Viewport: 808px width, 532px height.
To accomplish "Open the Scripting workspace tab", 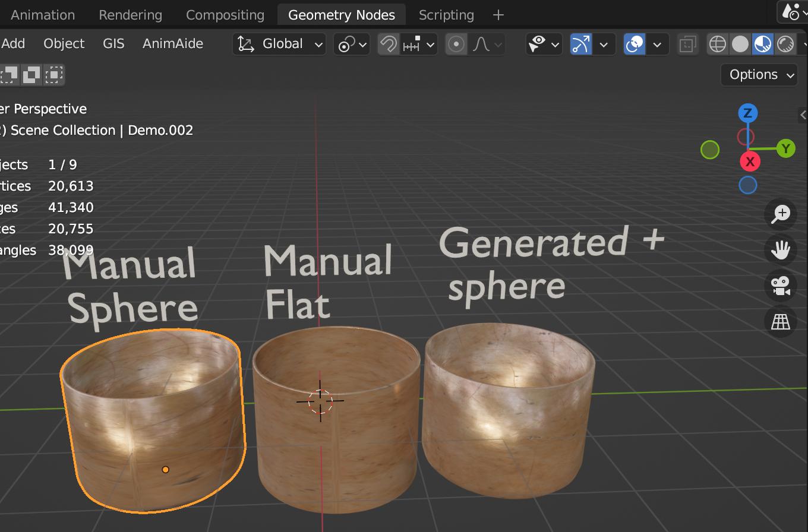I will pyautogui.click(x=446, y=15).
